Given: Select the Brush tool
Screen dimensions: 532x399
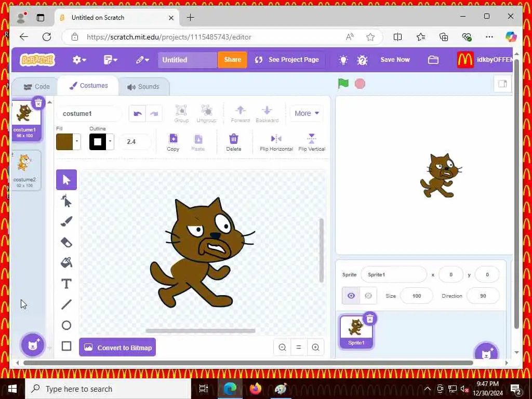Looking at the screenshot, I should pyautogui.click(x=66, y=221).
